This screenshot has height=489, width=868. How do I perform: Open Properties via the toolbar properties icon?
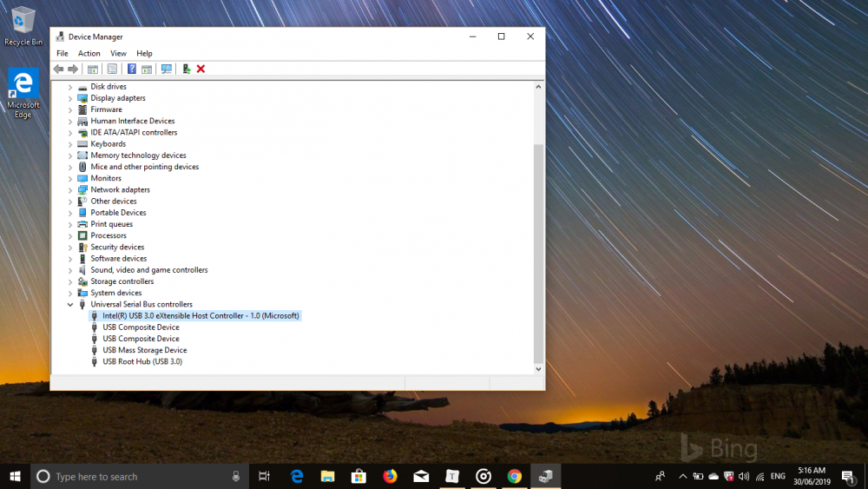click(x=112, y=69)
